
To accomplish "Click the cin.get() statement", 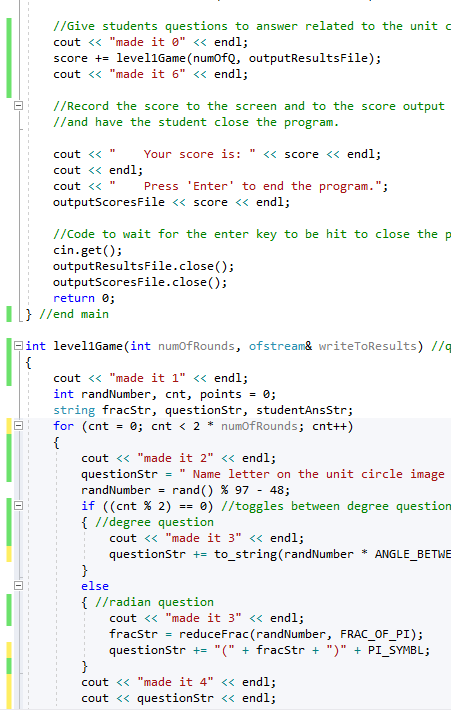I will (87, 250).
